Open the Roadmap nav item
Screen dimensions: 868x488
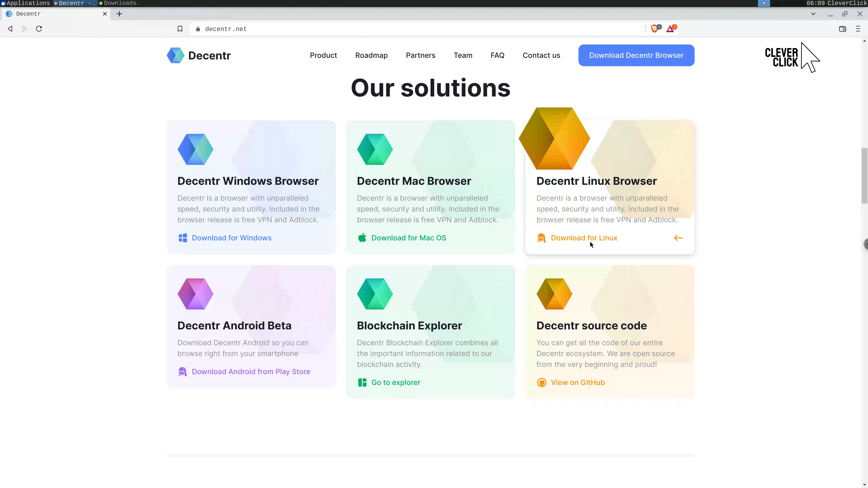tap(371, 55)
